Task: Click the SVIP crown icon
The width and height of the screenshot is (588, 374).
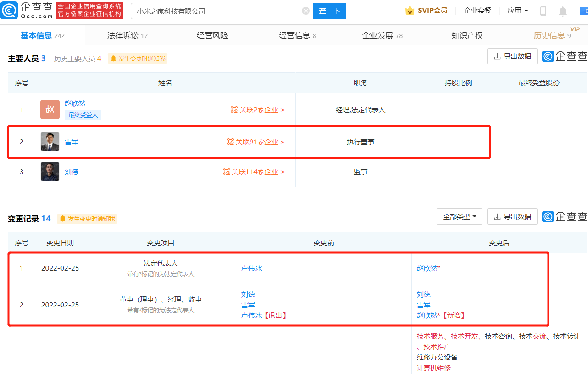Action: 410,11
